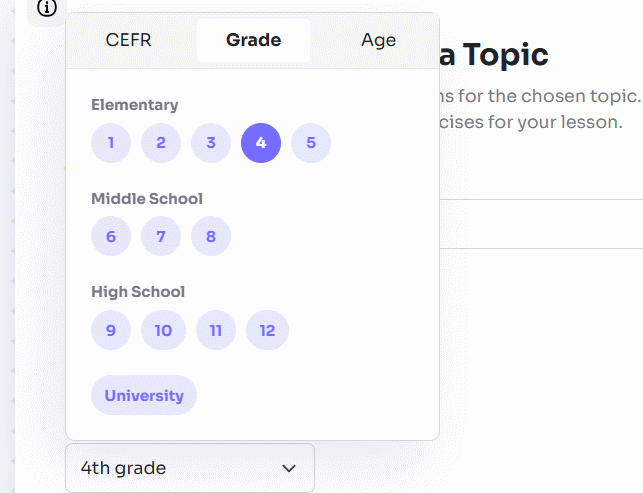Choose grade 5 under Elementary
The image size is (643, 493).
(311, 143)
